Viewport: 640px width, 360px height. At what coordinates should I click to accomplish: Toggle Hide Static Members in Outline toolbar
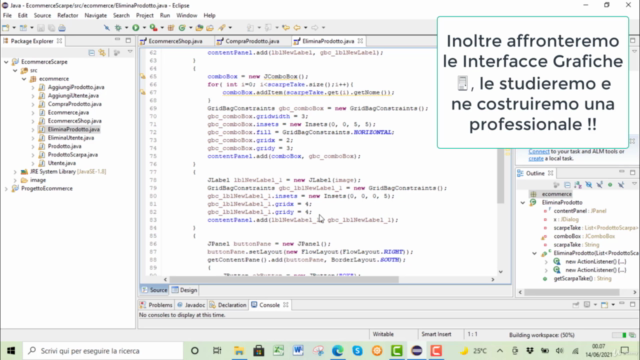click(599, 185)
